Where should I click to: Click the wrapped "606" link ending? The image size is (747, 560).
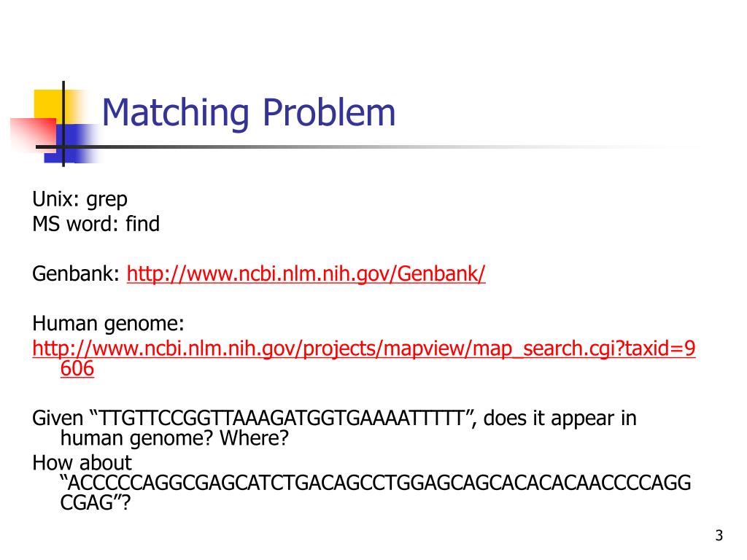coord(77,368)
